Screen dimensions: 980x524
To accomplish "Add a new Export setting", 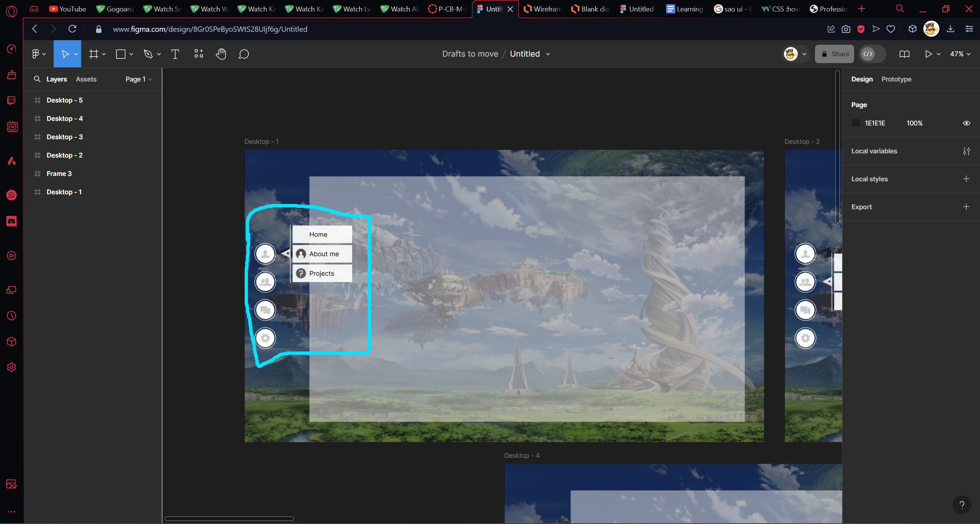I will tap(966, 207).
